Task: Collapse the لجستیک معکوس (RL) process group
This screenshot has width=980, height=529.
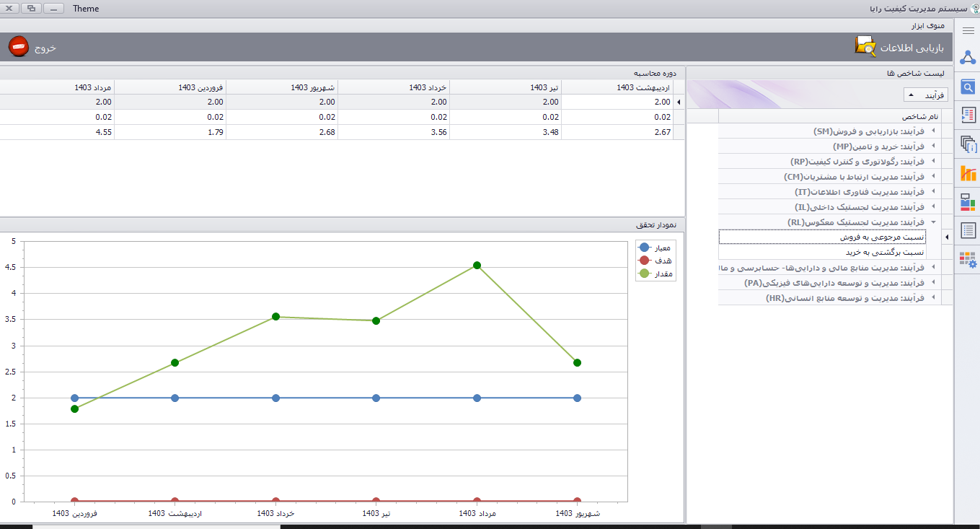Action: tap(935, 222)
